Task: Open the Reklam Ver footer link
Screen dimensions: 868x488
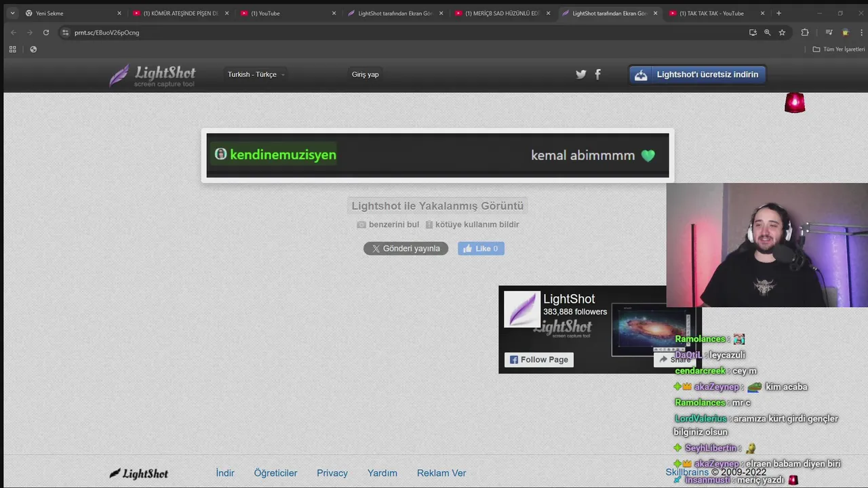Action: pos(441,473)
